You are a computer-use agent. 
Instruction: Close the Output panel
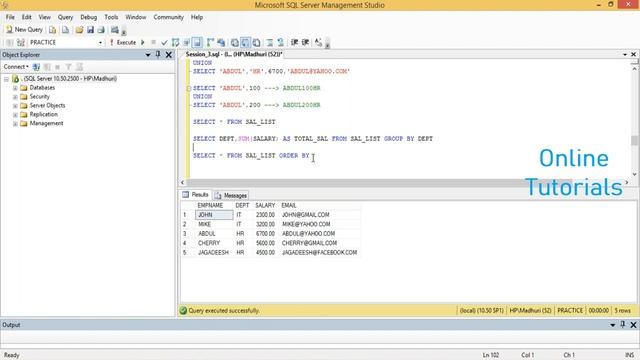pyautogui.click(x=633, y=325)
